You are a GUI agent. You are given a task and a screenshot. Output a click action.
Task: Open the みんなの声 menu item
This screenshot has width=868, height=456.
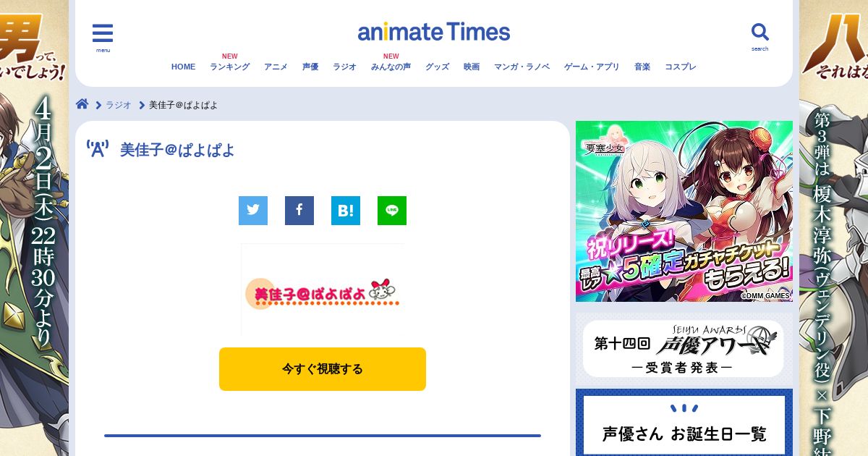[391, 67]
